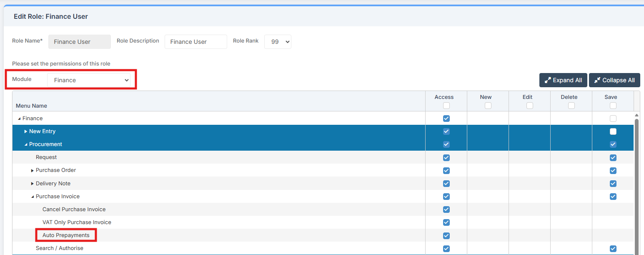Image resolution: width=644 pixels, height=255 pixels.
Task: Uncheck Access for Auto Prepayments
Action: [446, 235]
